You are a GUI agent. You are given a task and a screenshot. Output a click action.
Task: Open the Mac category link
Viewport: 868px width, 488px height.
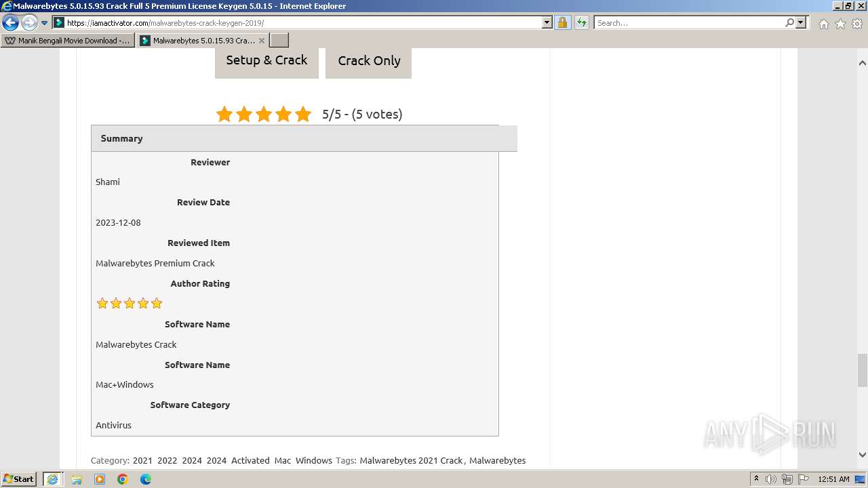click(x=283, y=460)
